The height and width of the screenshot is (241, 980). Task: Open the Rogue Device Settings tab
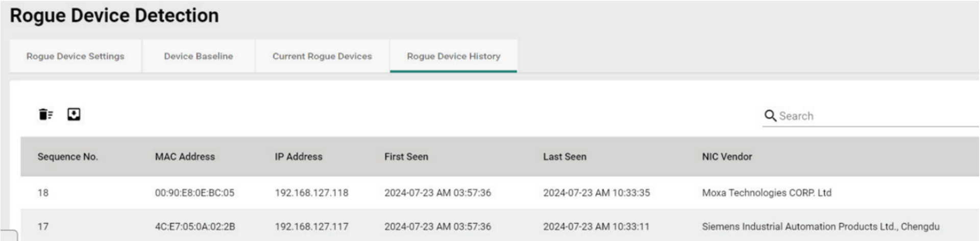tap(76, 56)
